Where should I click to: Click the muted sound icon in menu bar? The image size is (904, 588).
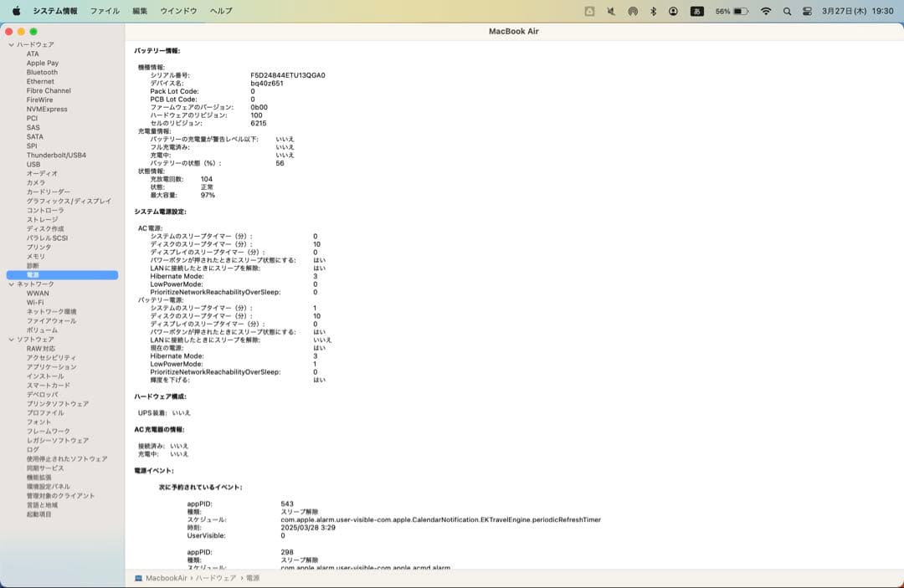pyautogui.click(x=611, y=11)
